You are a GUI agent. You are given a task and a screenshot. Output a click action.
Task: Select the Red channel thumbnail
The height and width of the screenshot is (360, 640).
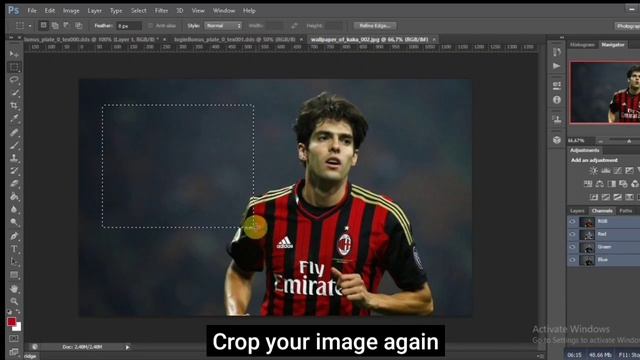pyautogui.click(x=587, y=234)
